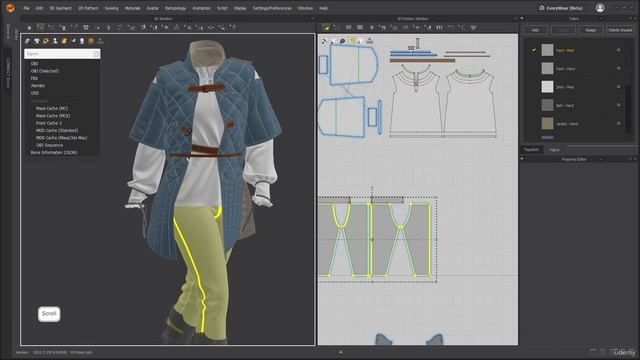Image resolution: width=640 pixels, height=360 pixels.
Task: Click the Assign fabric button
Action: (x=591, y=30)
